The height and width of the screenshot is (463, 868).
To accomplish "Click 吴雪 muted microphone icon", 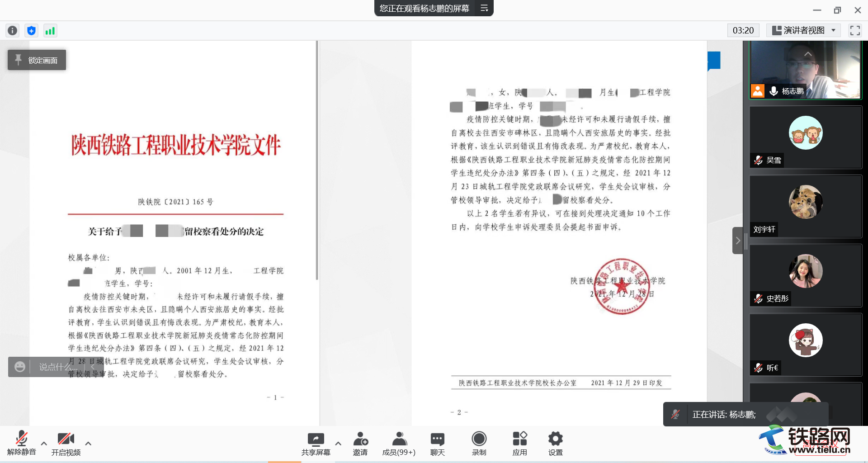I will (x=759, y=160).
